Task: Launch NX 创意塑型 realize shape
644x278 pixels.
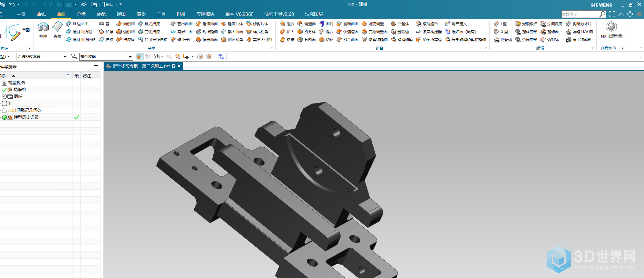Action: 612,30
